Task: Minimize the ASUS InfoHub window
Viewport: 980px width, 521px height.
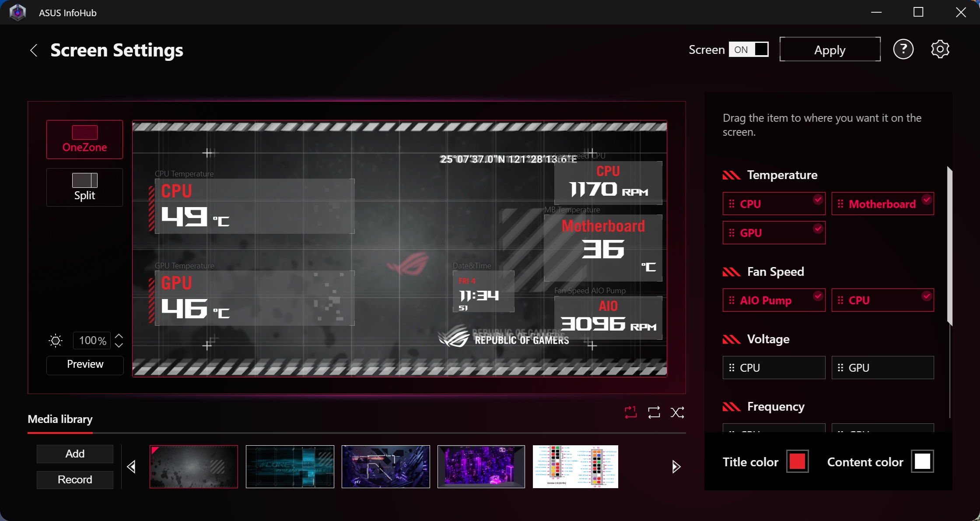Action: [876, 12]
